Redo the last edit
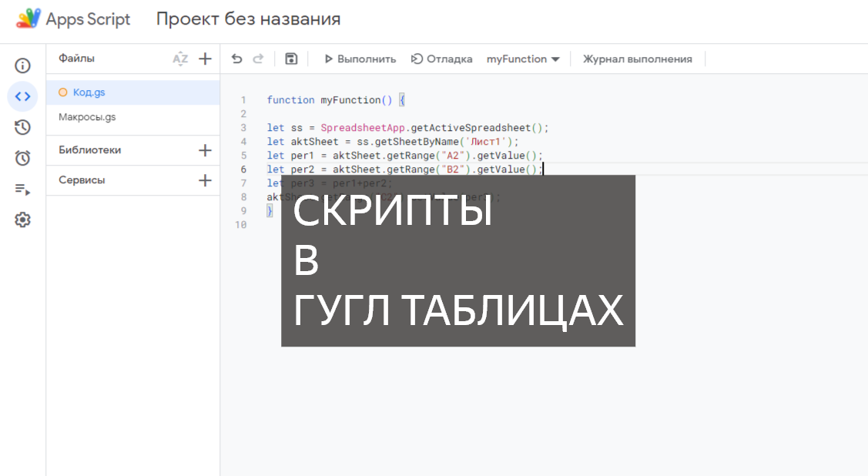 (258, 59)
